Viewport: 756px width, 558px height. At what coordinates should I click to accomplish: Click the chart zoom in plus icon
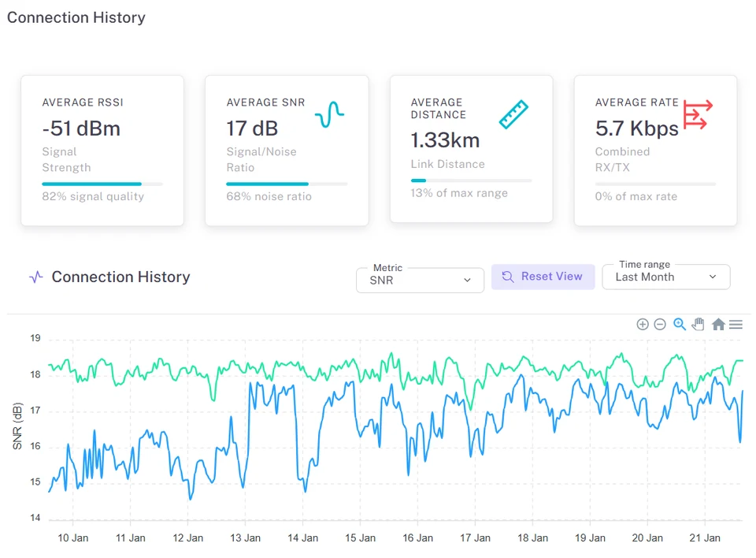click(643, 325)
